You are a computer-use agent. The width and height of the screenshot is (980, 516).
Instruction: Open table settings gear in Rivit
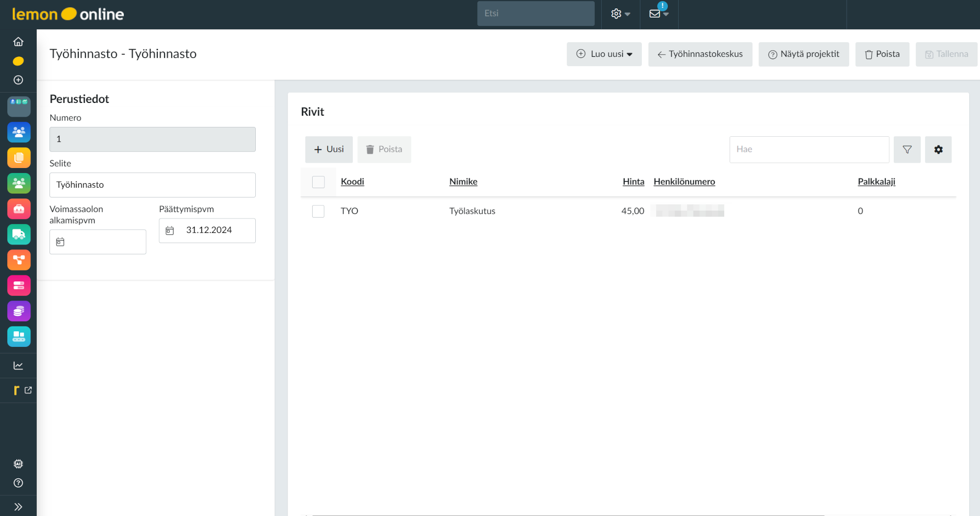[x=938, y=149]
